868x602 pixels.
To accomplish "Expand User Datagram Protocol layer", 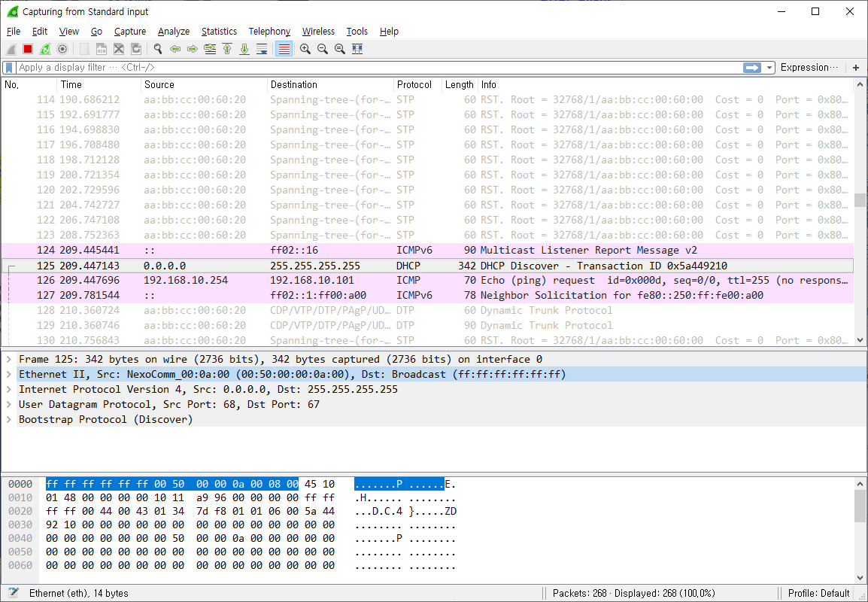I will [x=9, y=404].
